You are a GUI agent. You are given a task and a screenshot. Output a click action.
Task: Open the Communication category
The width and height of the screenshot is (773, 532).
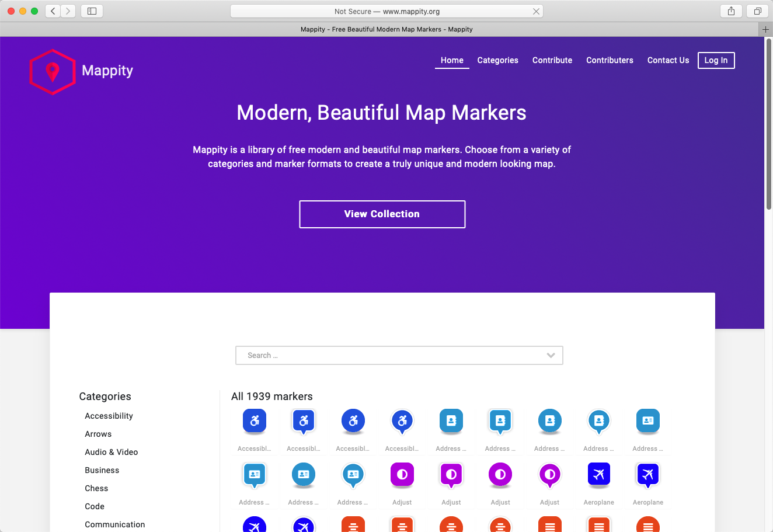tap(115, 524)
